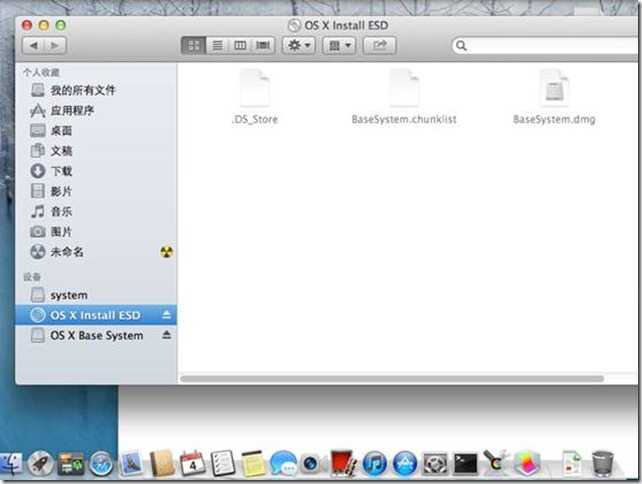The width and height of the screenshot is (642, 484).
Task: Open Calendar from the Dock
Action: click(x=192, y=464)
